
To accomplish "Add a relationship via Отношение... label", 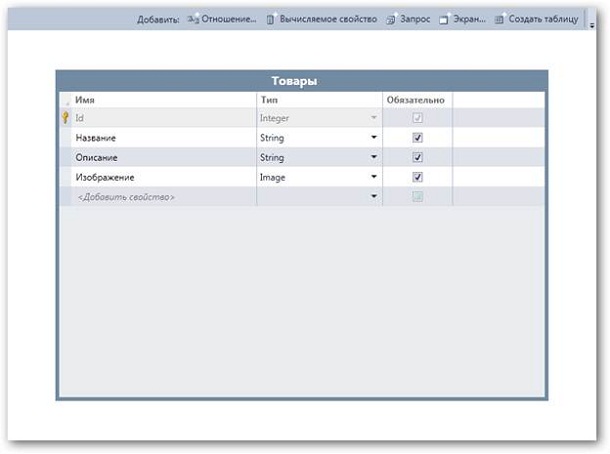I will tap(229, 19).
